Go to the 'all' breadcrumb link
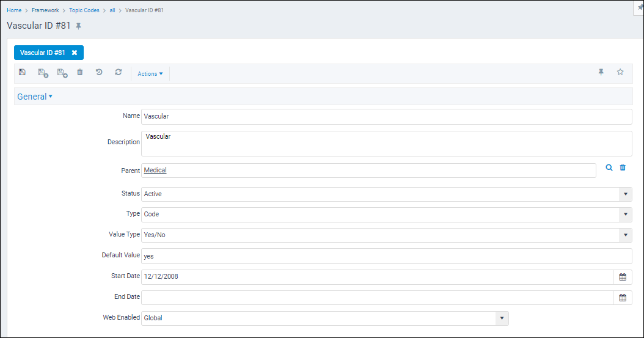644x338 pixels. (112, 10)
